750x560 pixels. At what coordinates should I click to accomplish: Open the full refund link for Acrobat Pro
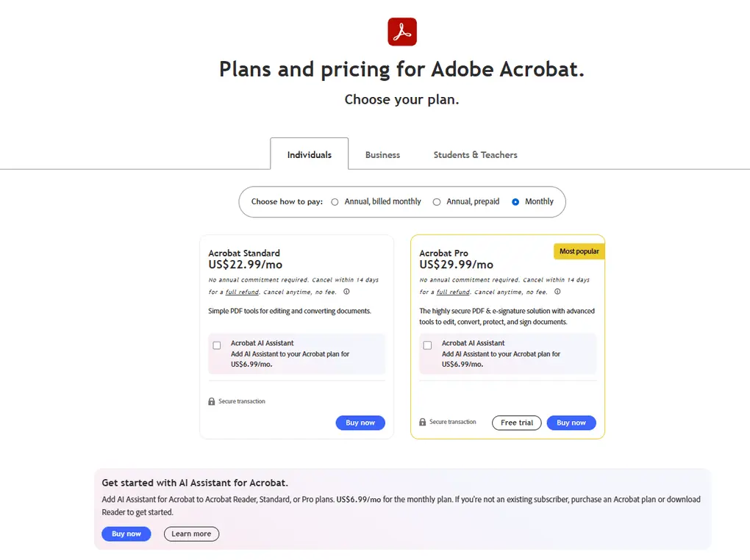pos(453,291)
